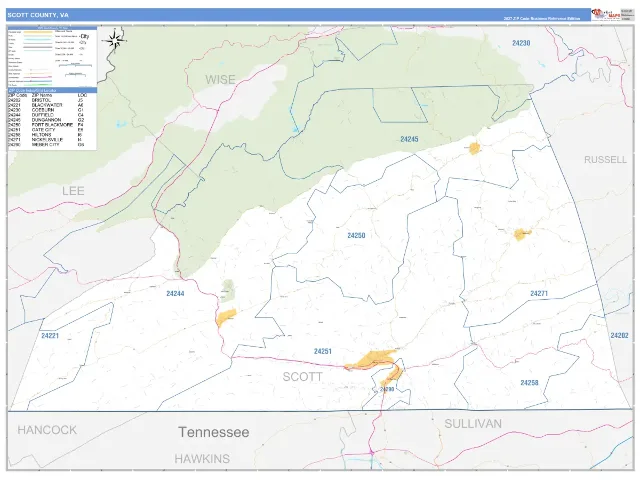Select the BLACKWATER row in index table

point(47,105)
